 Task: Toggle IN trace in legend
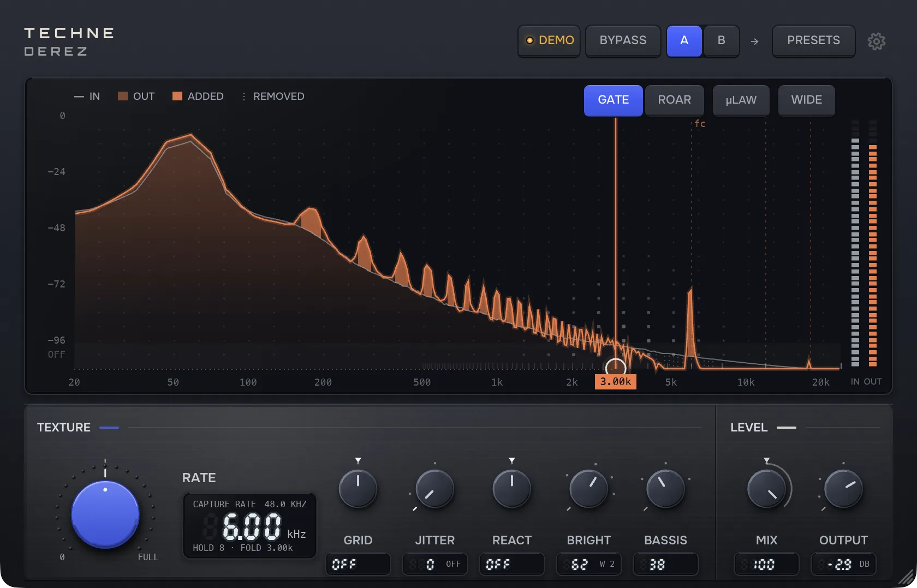[x=87, y=97]
